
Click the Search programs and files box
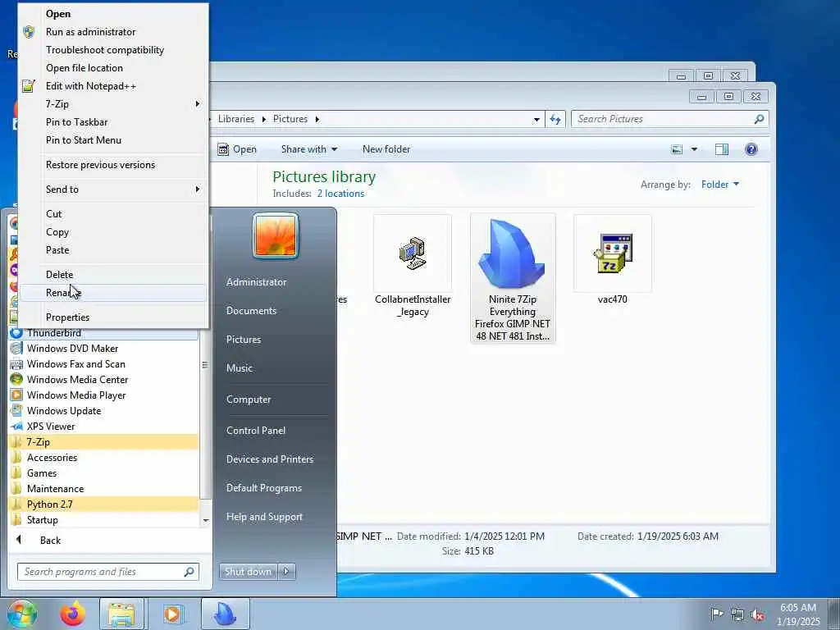[x=107, y=572]
